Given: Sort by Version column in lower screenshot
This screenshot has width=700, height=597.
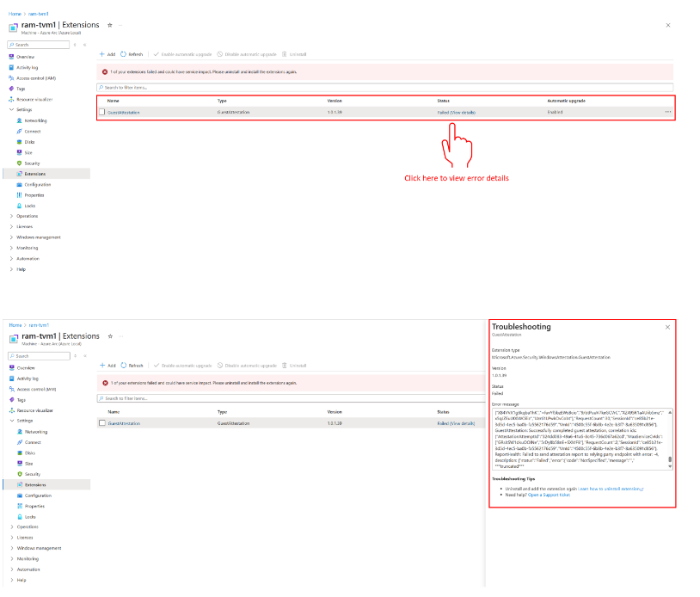Looking at the screenshot, I should click(335, 412).
